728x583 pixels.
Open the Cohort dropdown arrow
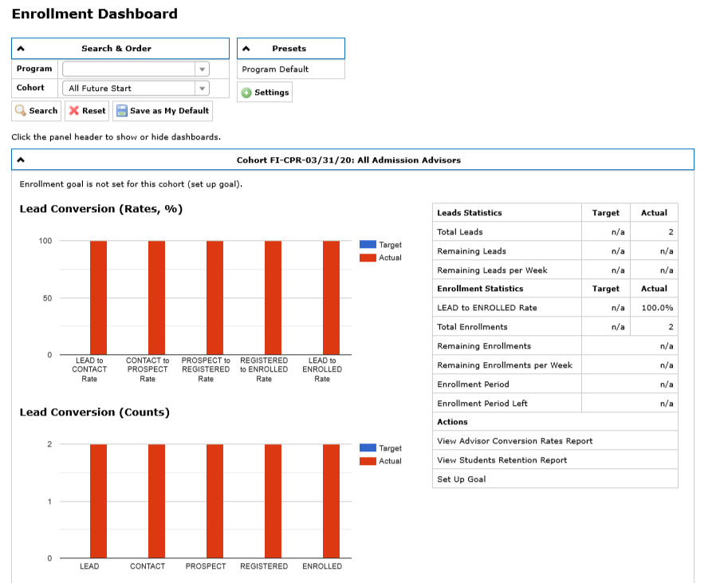point(202,89)
